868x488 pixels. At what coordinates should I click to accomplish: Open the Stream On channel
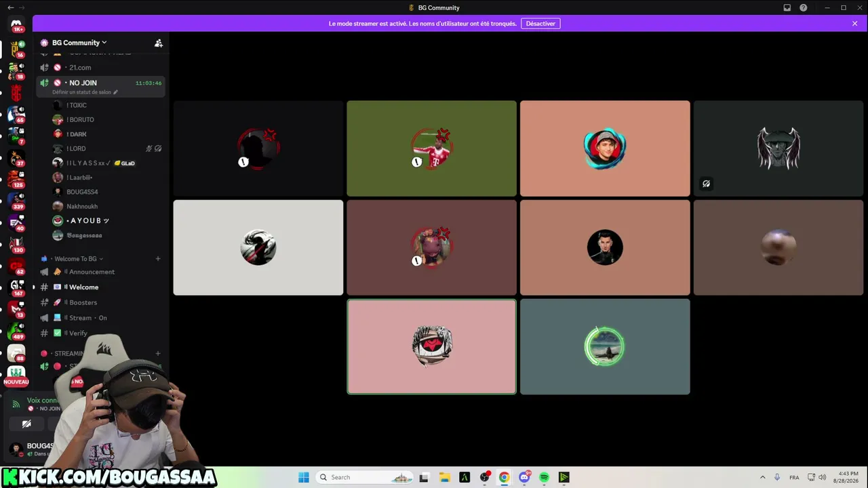pos(100,318)
